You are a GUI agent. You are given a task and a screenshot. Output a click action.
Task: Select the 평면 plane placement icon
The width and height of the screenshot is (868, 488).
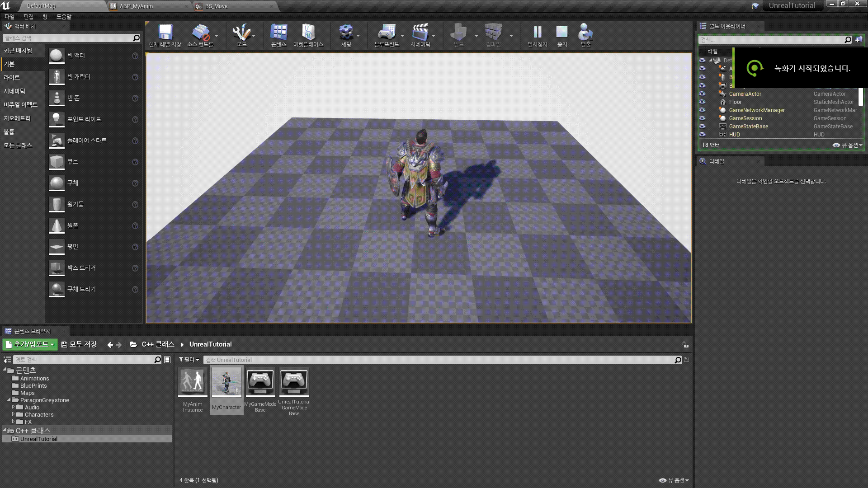click(x=57, y=247)
